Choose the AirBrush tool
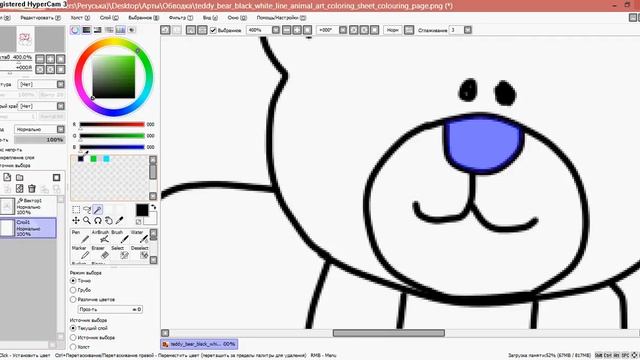Viewport: 640px width, 360px height. 101,236
